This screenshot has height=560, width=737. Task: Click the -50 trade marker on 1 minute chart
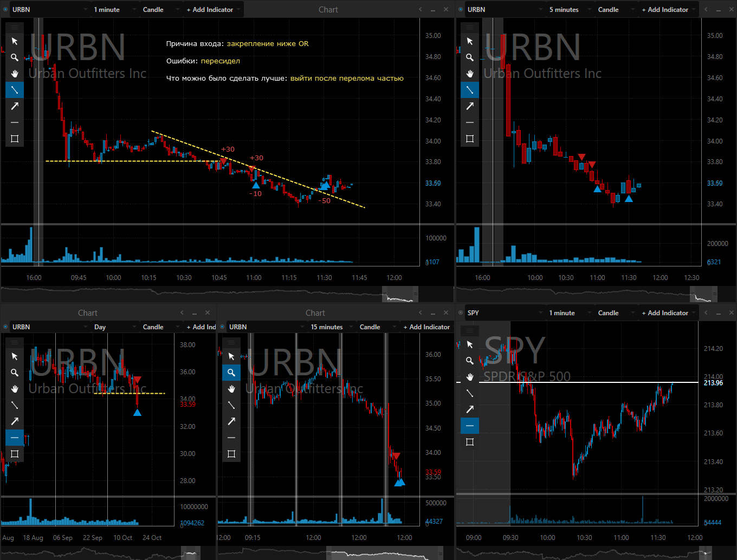click(324, 201)
